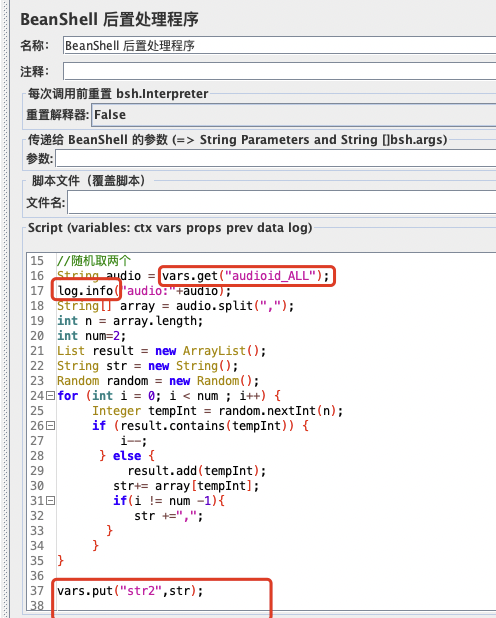The height and width of the screenshot is (618, 496).
Task: Click line 19 int n = array.length
Action: (x=130, y=321)
